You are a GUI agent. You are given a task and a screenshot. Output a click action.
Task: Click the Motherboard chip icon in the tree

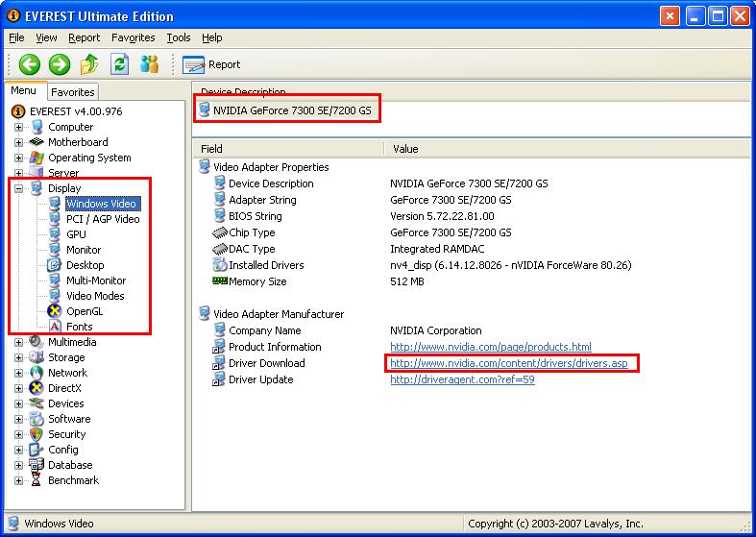tap(37, 142)
